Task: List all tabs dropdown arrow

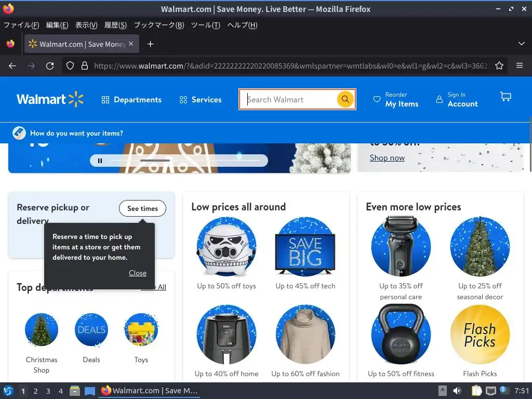Action: coord(522,44)
